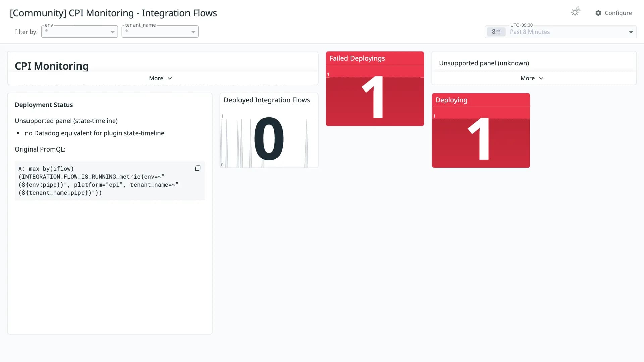Click the Configure label text
This screenshot has width=644, height=362.
click(618, 13)
